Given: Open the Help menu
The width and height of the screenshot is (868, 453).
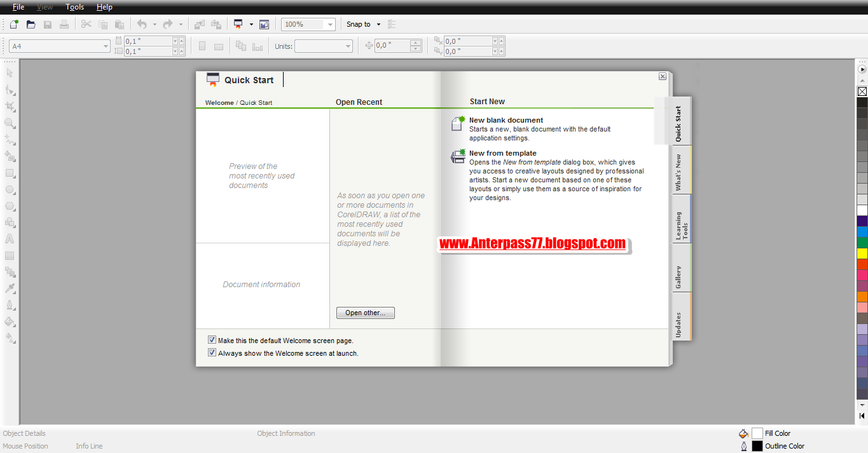Looking at the screenshot, I should click(105, 7).
